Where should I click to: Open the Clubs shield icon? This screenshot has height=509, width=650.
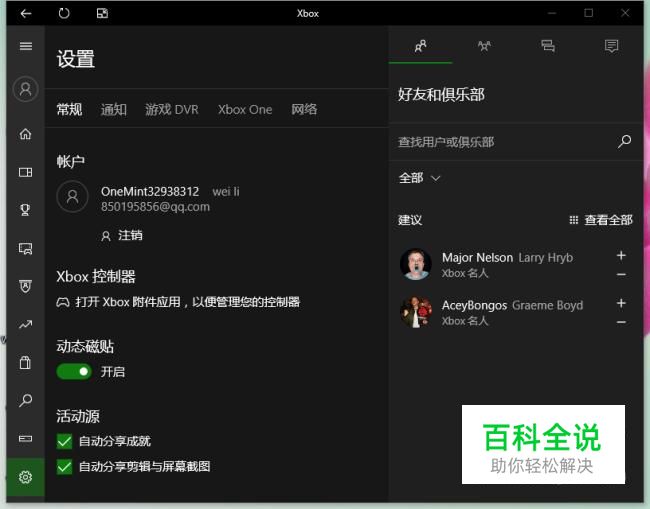pos(26,286)
